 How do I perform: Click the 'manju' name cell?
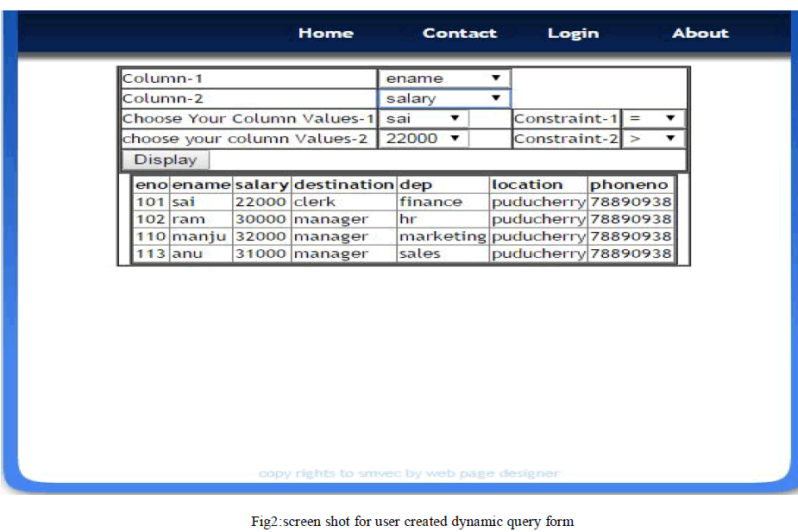pos(199,236)
